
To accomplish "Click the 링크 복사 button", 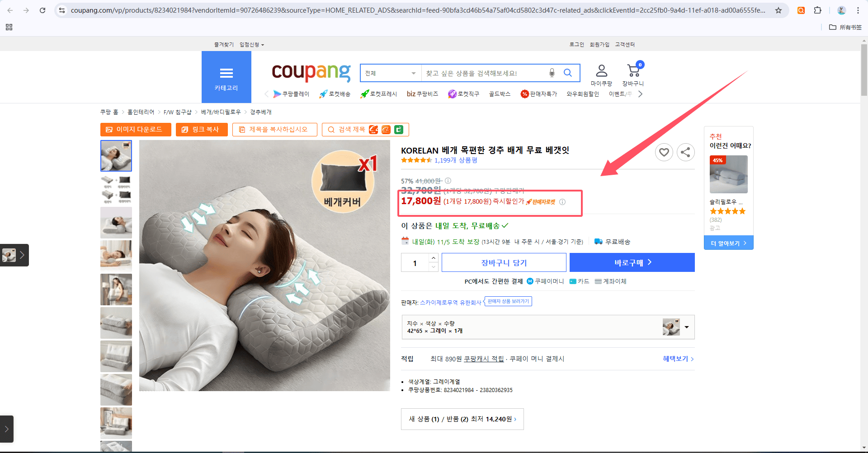I will [202, 130].
